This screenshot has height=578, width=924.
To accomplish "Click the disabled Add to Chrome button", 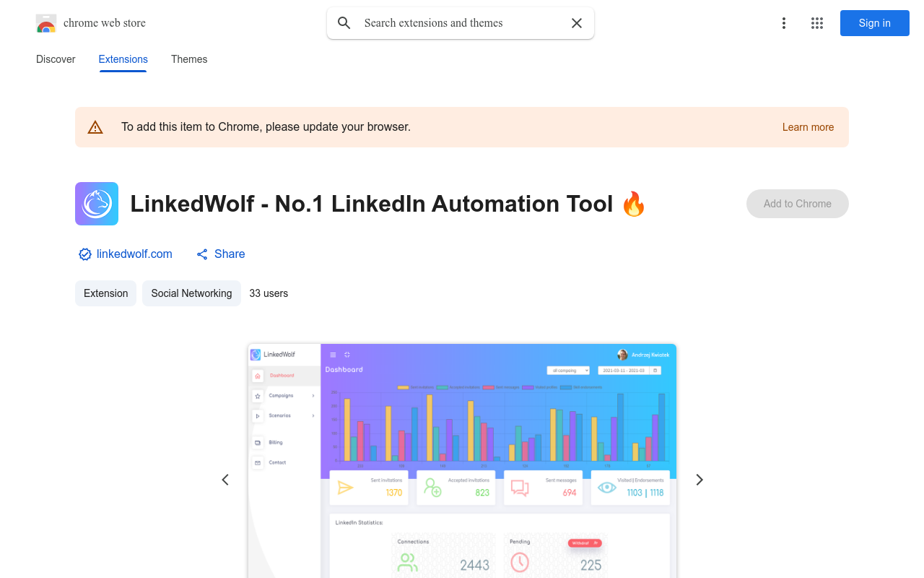I will coord(798,204).
